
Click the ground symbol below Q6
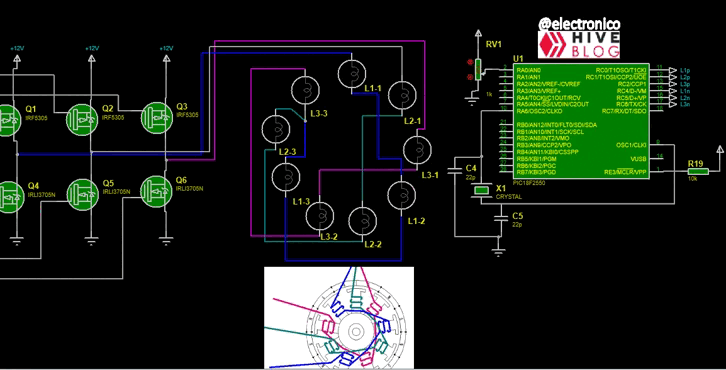click(166, 241)
